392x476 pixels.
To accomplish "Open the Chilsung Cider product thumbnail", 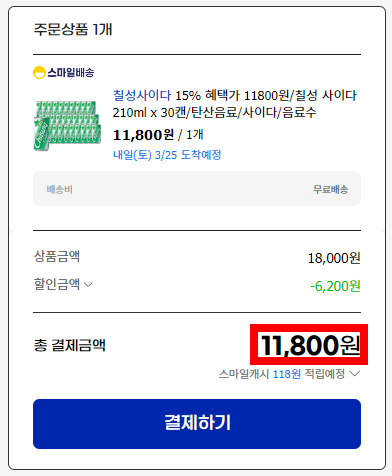I will [67, 125].
